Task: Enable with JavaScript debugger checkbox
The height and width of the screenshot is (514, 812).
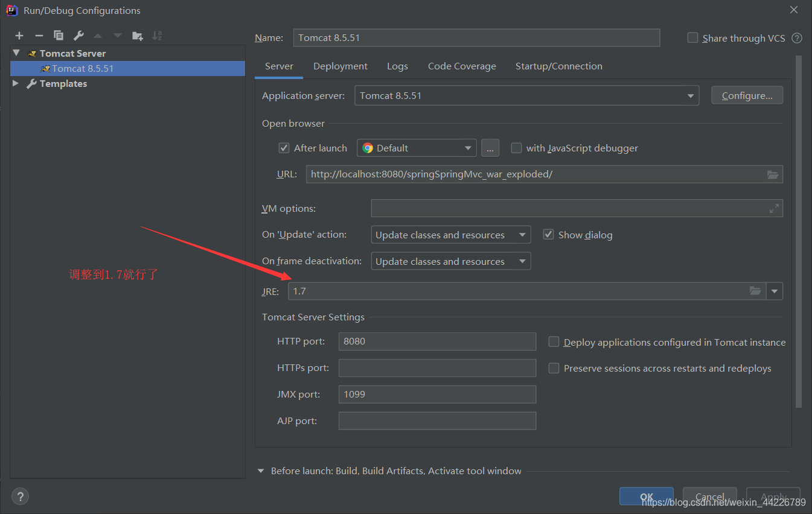Action: point(516,148)
